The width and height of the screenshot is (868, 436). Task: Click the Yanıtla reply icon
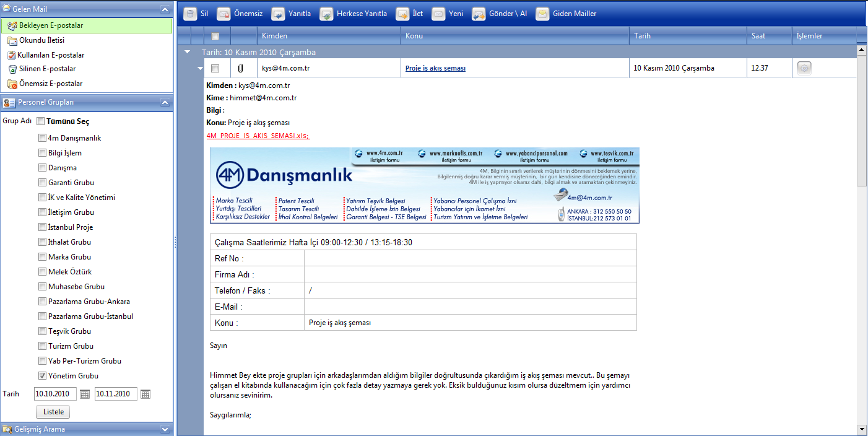(x=278, y=14)
